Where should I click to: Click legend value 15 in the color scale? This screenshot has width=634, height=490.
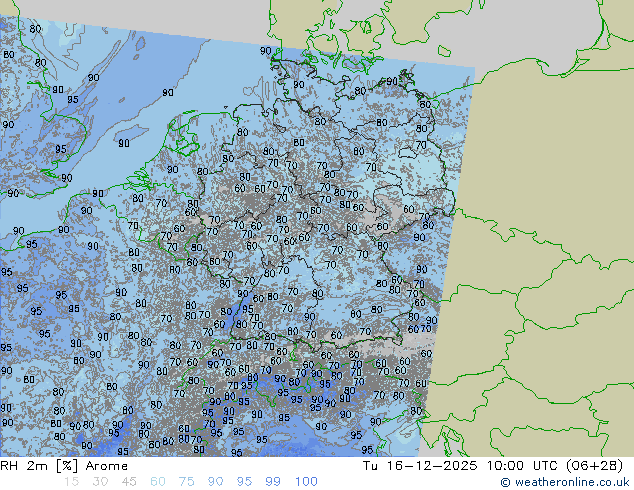pos(71,482)
